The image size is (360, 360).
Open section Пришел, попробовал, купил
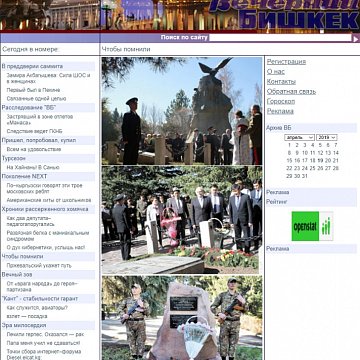(39, 140)
